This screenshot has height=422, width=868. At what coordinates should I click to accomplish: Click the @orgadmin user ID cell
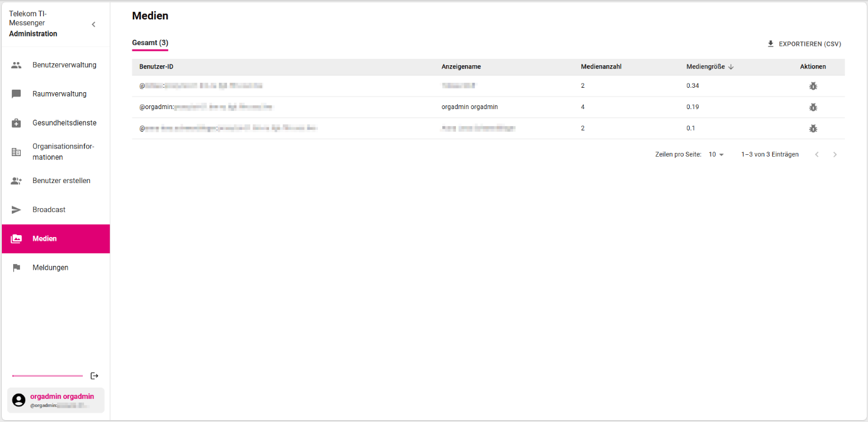pos(206,107)
